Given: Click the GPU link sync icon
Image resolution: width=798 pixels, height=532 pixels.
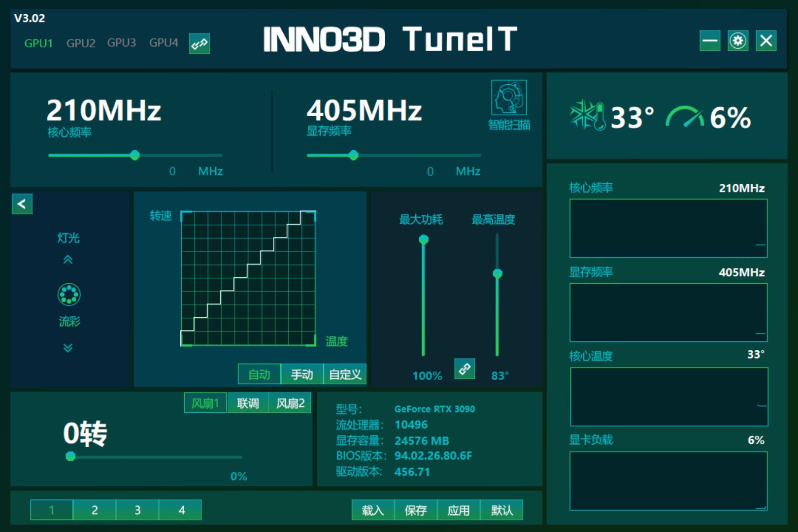Looking at the screenshot, I should tap(199, 43).
